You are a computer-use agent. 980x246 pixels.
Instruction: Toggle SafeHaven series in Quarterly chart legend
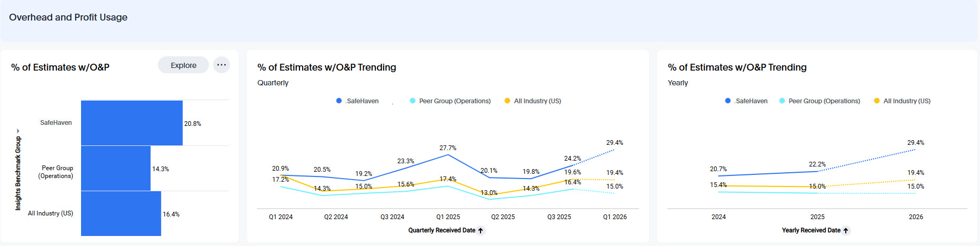[x=362, y=101]
